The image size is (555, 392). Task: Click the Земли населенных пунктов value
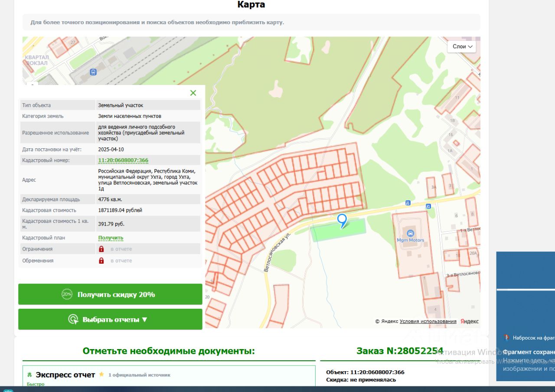130,116
